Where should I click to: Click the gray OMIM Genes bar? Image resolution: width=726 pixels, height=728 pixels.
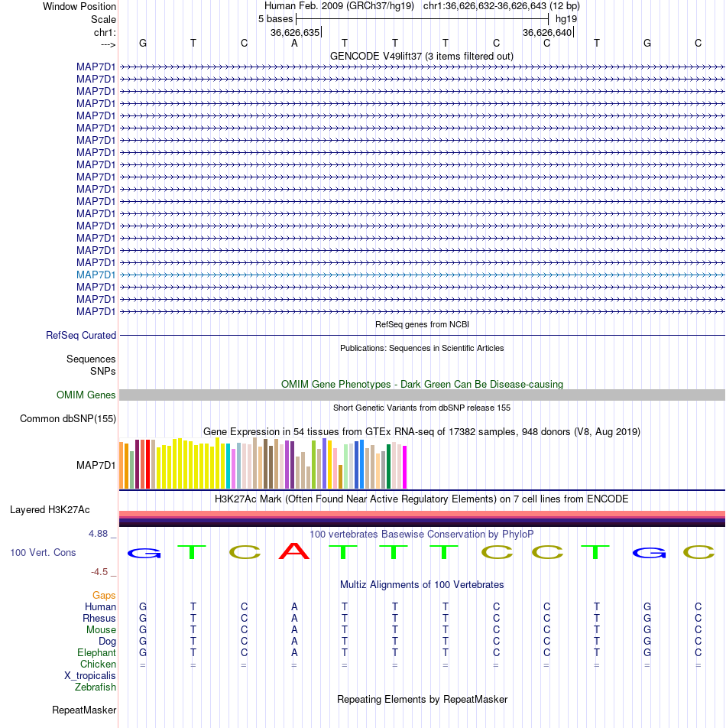pyautogui.click(x=422, y=395)
